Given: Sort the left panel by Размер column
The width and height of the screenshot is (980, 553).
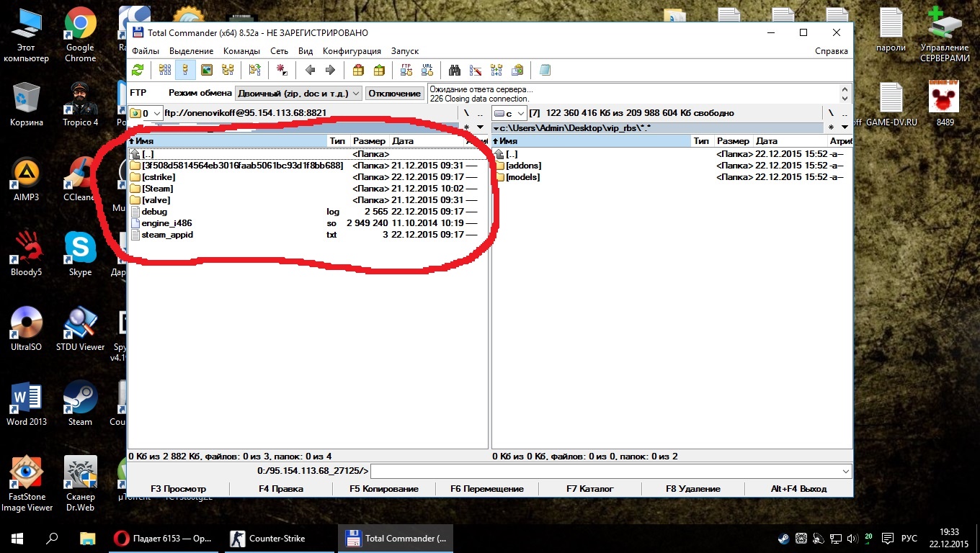Looking at the screenshot, I should click(370, 141).
